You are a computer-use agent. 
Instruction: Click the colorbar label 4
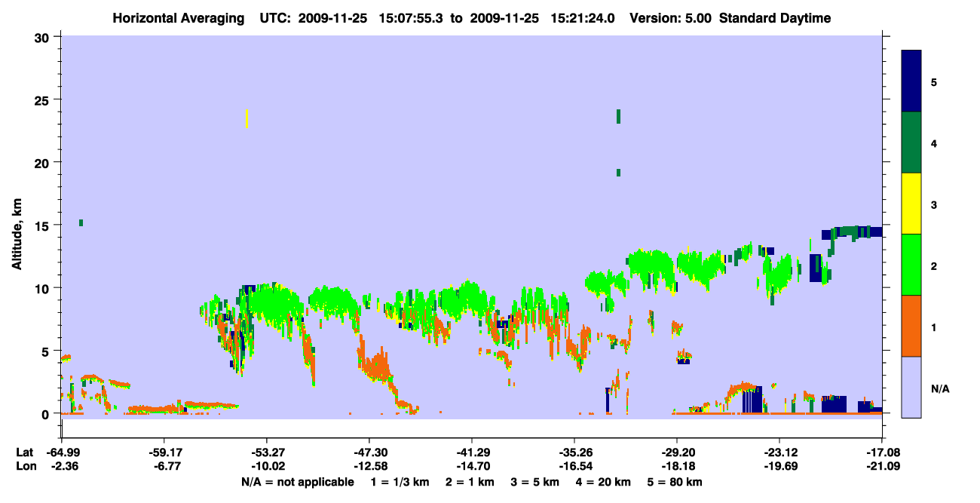point(933,143)
